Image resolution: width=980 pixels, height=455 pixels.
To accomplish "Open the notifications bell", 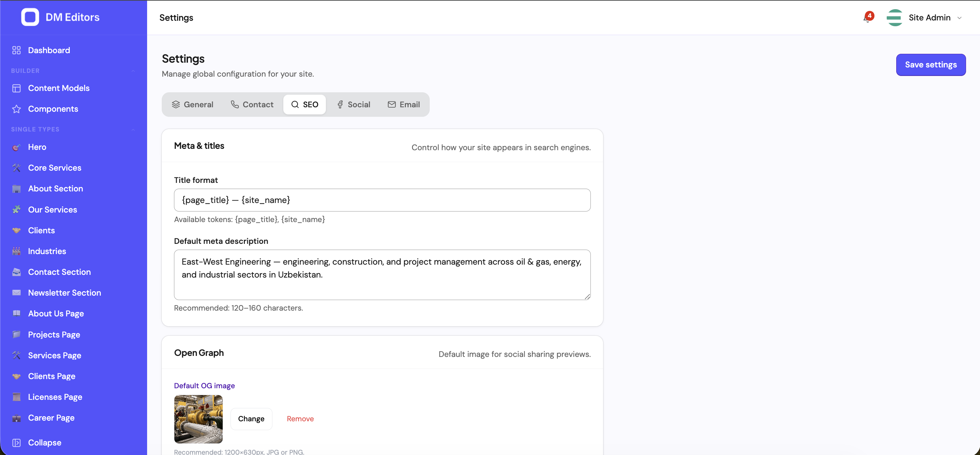I will tap(868, 17).
